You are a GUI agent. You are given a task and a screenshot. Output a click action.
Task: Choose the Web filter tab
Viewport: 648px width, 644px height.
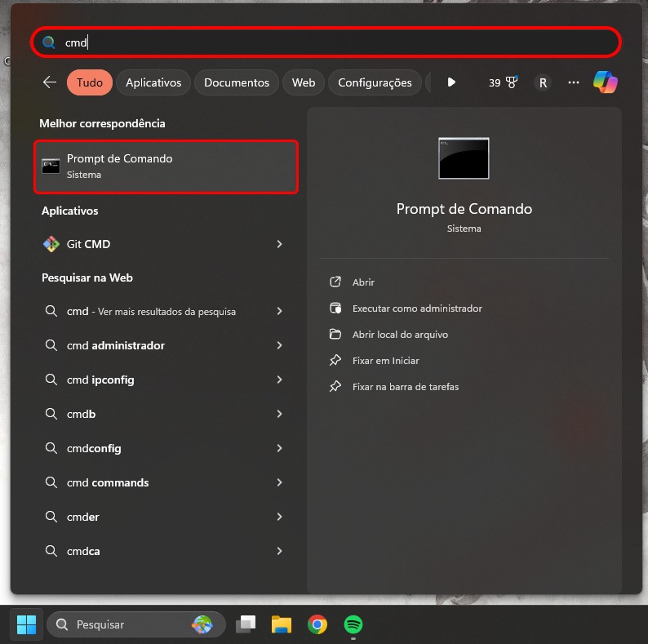(304, 82)
